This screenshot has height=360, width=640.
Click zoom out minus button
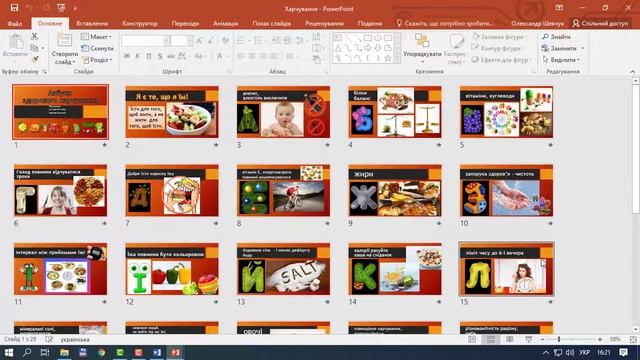[x=542, y=340]
